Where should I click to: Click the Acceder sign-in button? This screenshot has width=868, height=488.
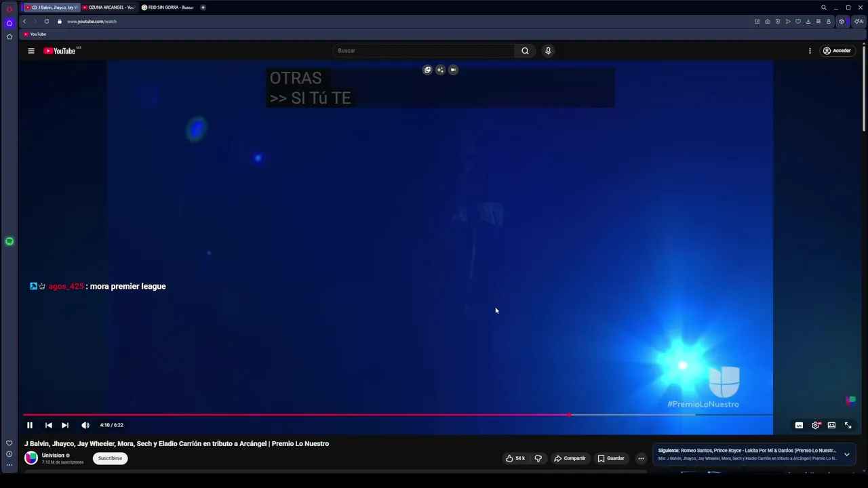[837, 51]
